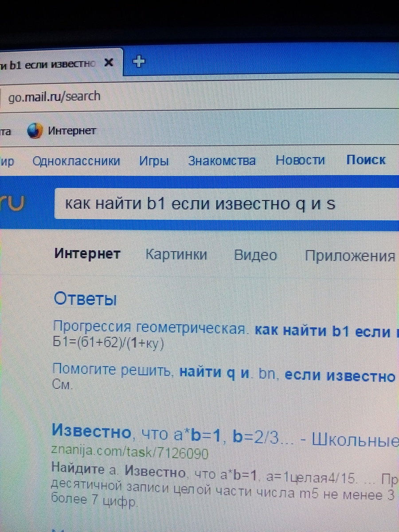
Task: Switch to the Интернет results tab
Action: tap(87, 254)
